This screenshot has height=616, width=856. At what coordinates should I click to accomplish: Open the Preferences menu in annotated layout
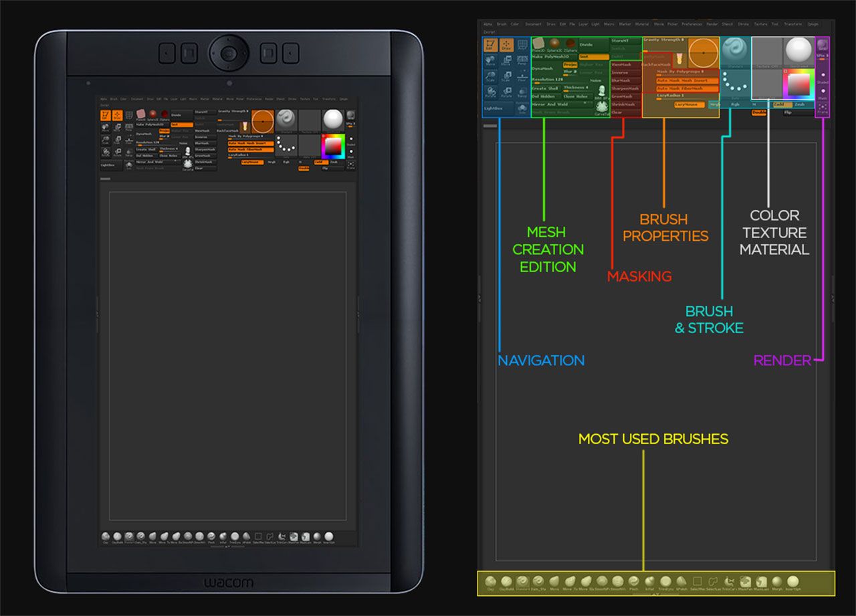point(692,24)
